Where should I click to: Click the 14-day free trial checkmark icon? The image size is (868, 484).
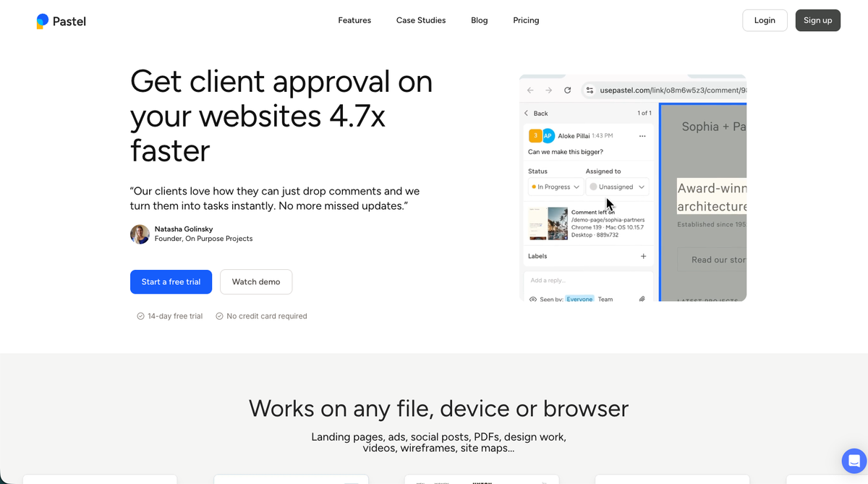tap(140, 316)
